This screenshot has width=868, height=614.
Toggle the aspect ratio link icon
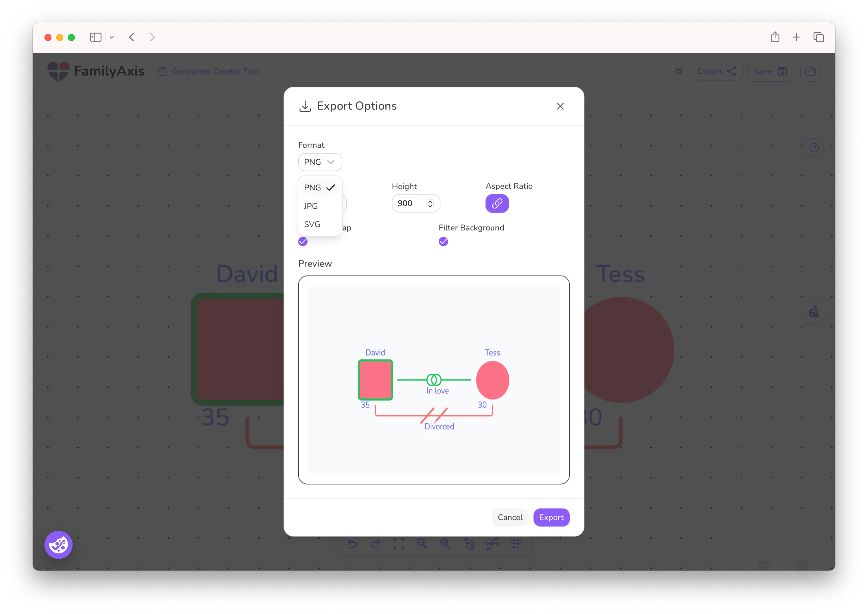[x=497, y=204]
